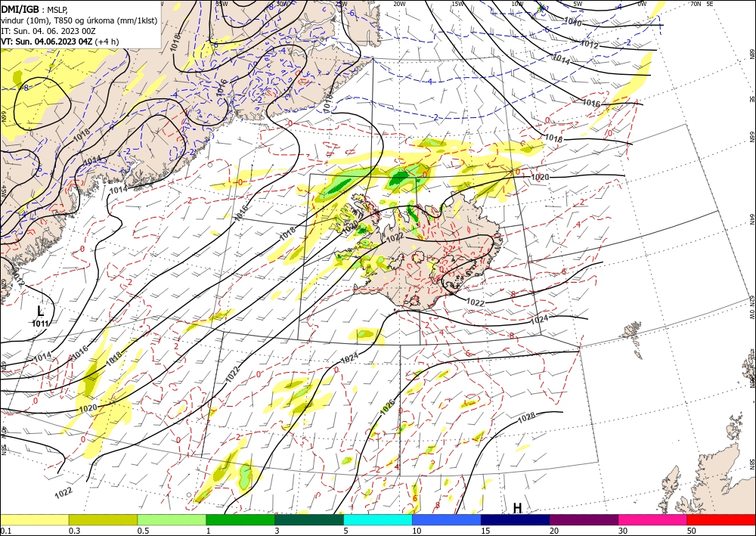Click the '15W' longitude label
The height and width of the screenshot is (536, 756).
tap(457, 4)
